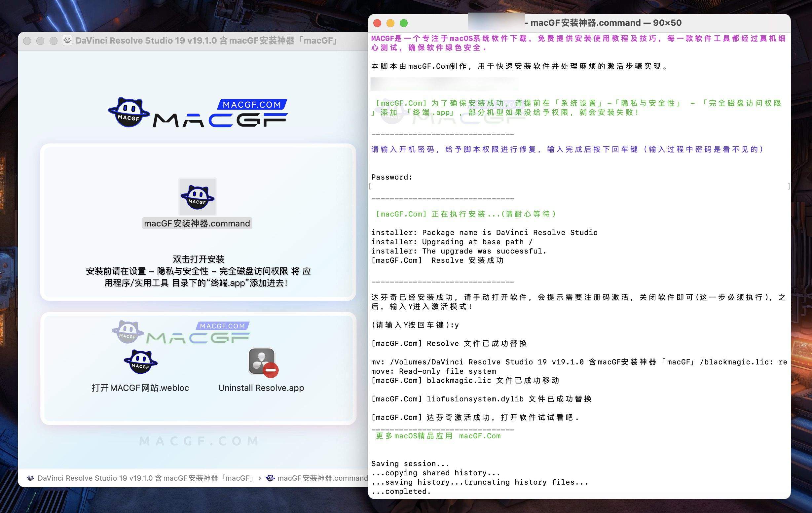Open the 打开MACGF网站.webloc cat icon
812x513 pixels.
point(140,362)
